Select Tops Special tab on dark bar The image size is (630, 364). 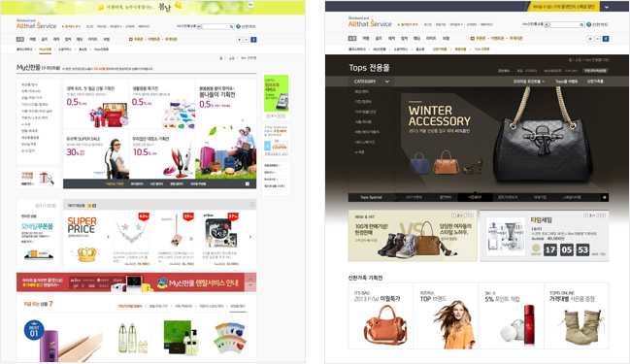click(x=371, y=198)
